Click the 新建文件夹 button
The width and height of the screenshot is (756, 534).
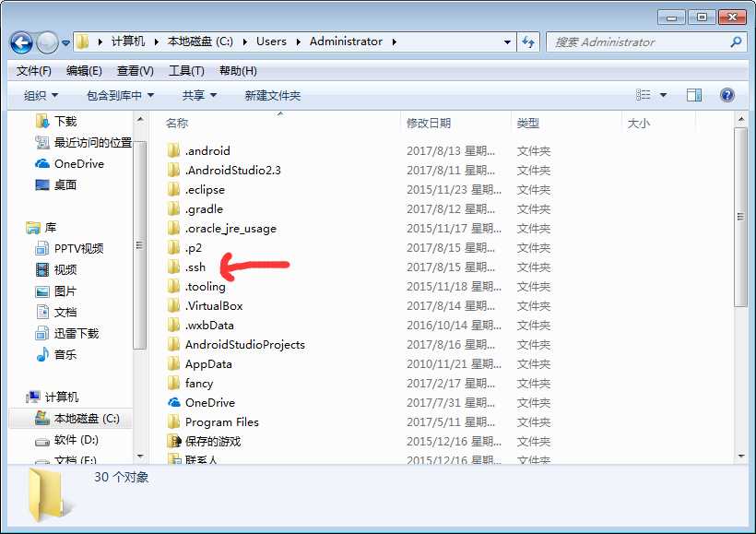tap(272, 96)
